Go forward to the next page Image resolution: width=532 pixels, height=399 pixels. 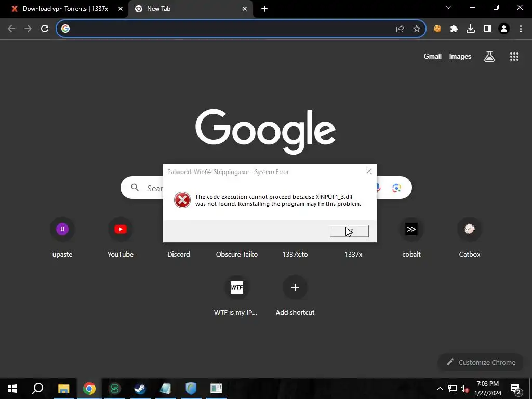click(x=28, y=29)
